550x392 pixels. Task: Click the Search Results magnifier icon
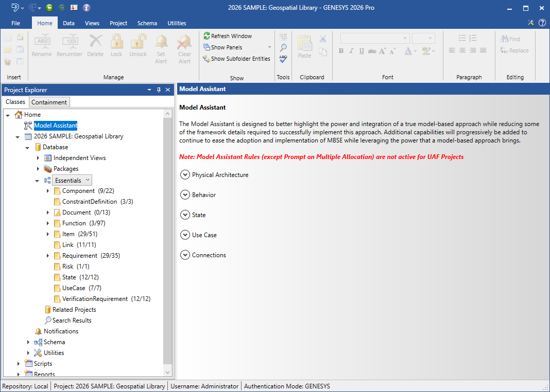(48, 320)
